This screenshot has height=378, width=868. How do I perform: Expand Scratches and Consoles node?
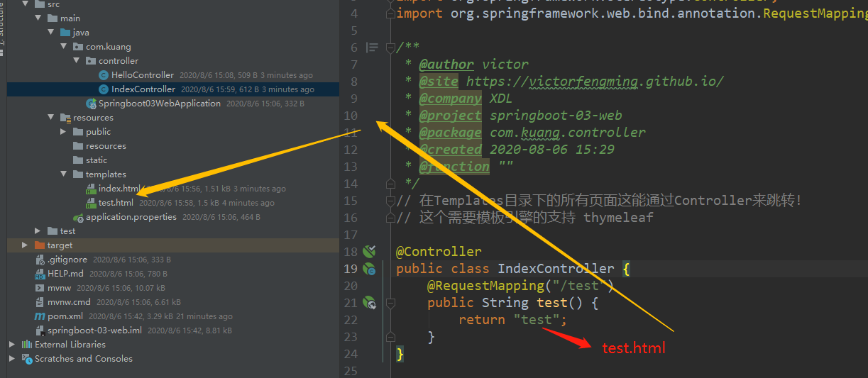coord(12,359)
